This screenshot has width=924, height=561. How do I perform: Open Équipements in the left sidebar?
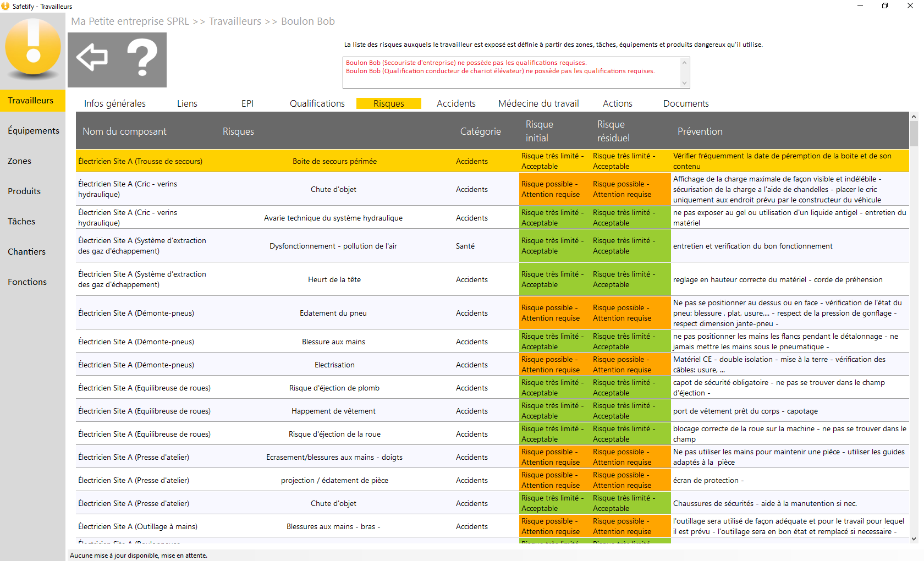[x=33, y=131]
